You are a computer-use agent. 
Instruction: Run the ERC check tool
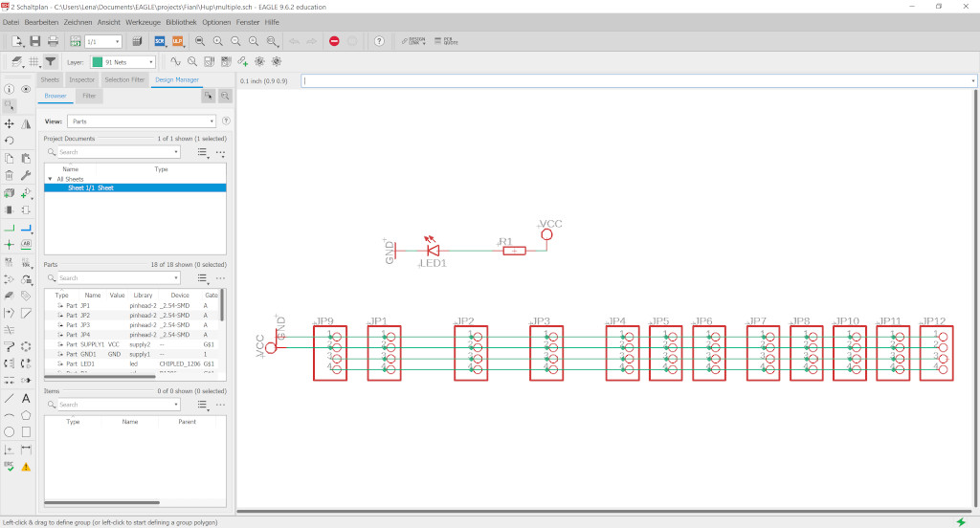pyautogui.click(x=9, y=466)
